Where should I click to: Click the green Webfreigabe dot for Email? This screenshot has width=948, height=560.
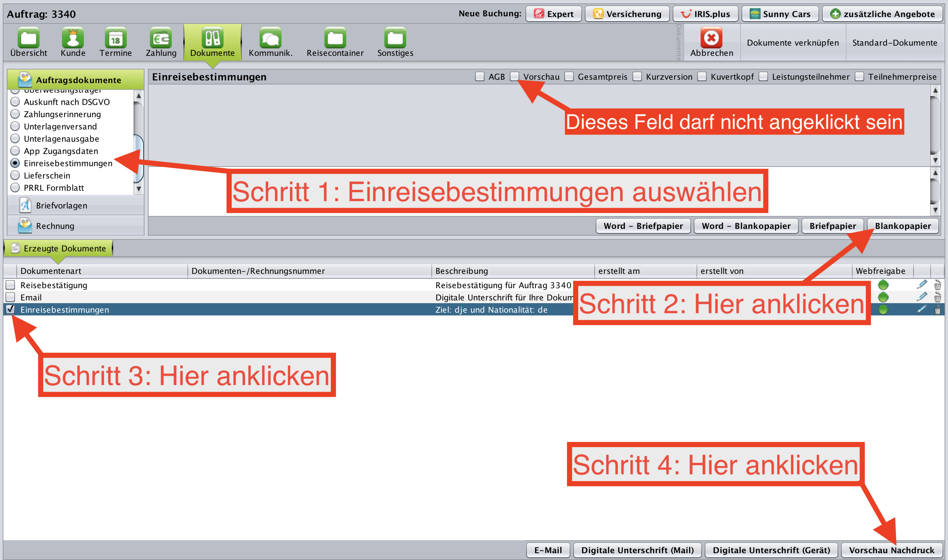point(883,297)
